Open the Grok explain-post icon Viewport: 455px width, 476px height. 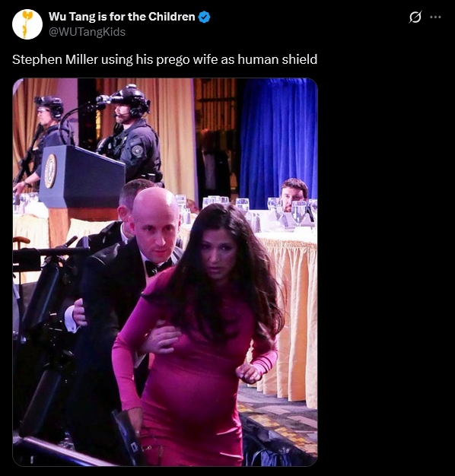415,17
